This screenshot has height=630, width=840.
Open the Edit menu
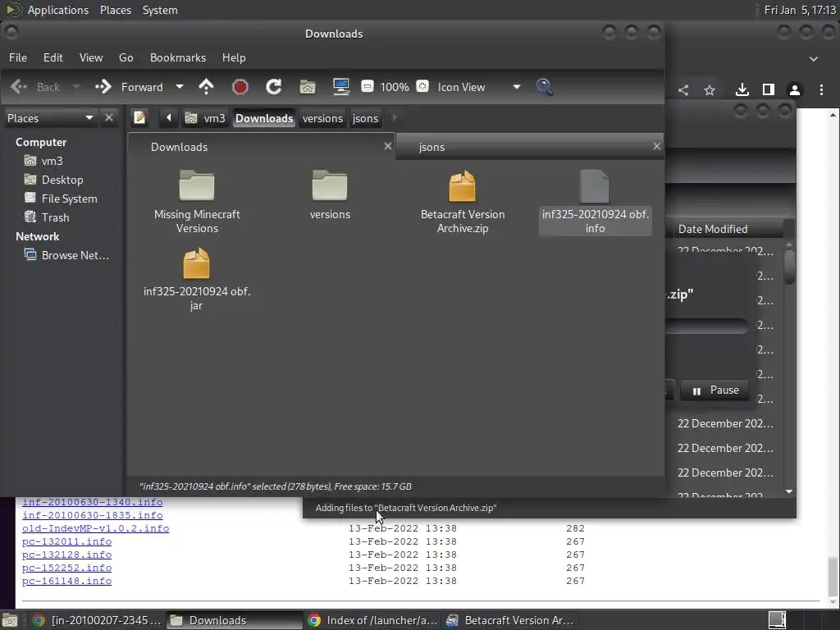[53, 57]
